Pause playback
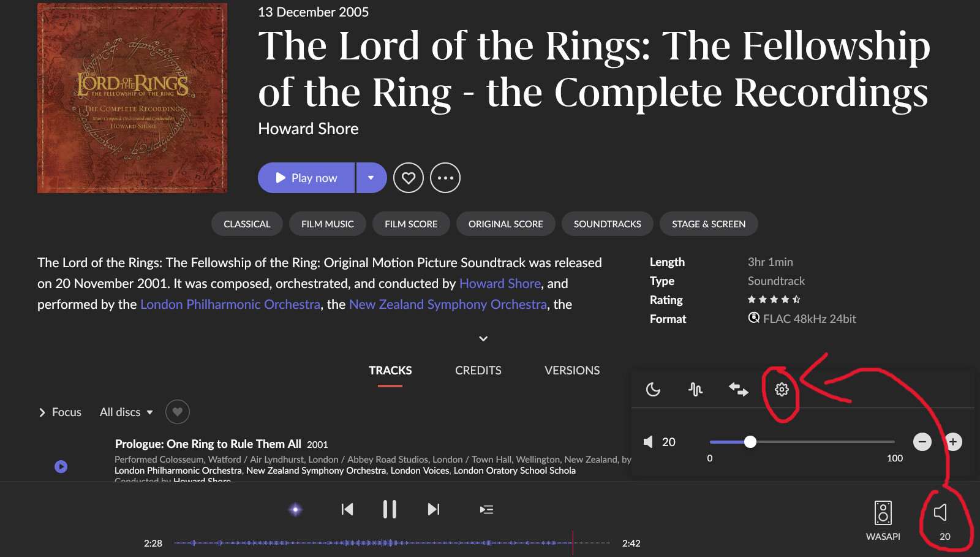The image size is (980, 557). [390, 509]
